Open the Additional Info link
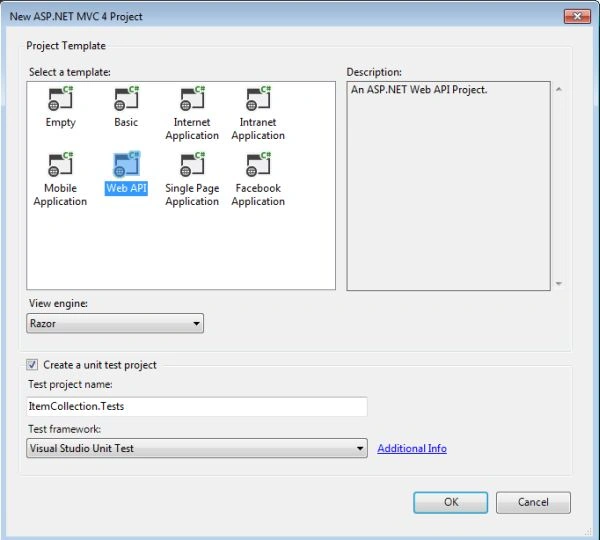This screenshot has width=600, height=540. pos(412,448)
